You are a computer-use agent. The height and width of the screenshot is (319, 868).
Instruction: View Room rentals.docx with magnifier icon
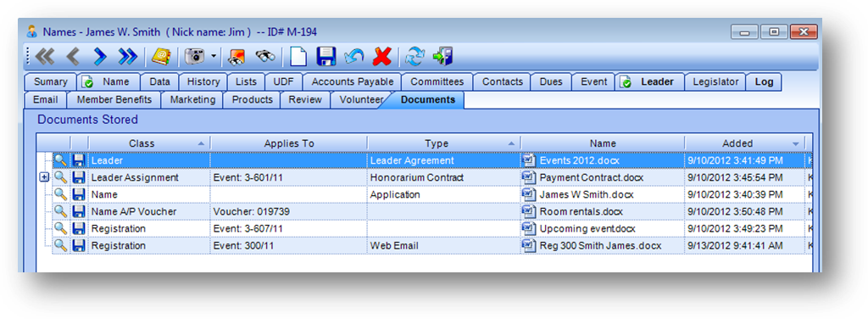61,211
